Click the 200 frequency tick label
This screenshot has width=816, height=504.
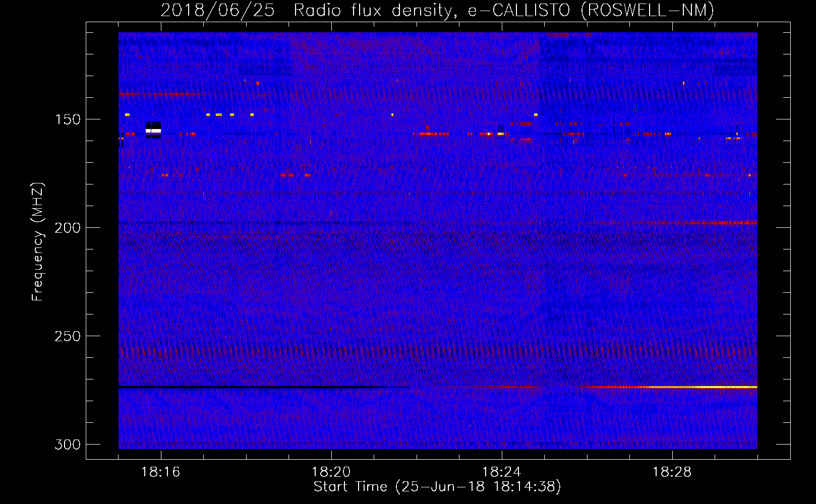68,228
